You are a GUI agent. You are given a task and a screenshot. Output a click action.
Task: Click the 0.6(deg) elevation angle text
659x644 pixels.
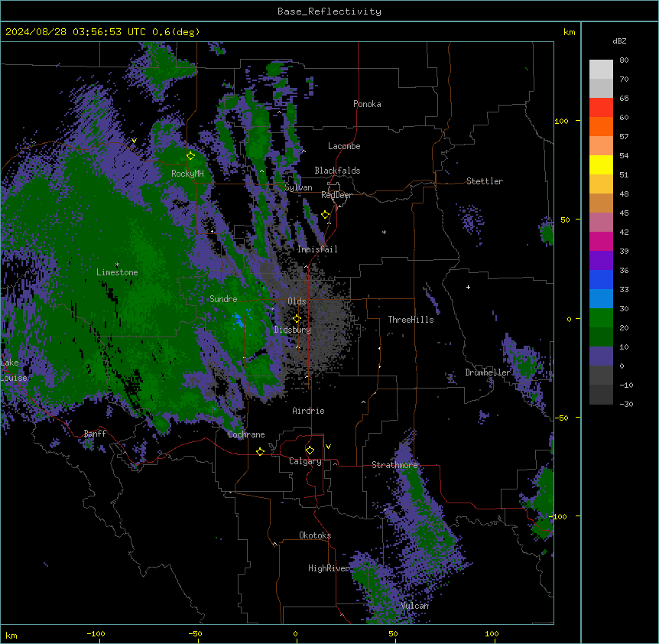coord(176,32)
